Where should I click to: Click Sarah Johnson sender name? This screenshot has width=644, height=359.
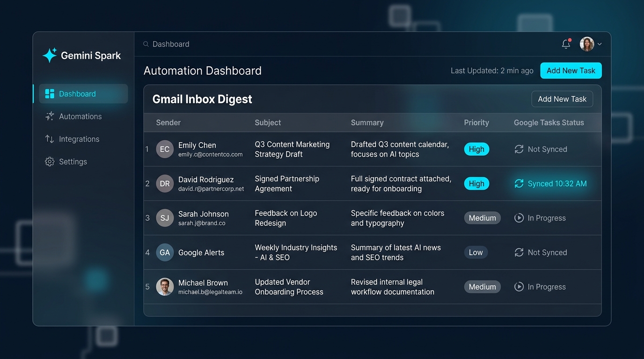(204, 214)
